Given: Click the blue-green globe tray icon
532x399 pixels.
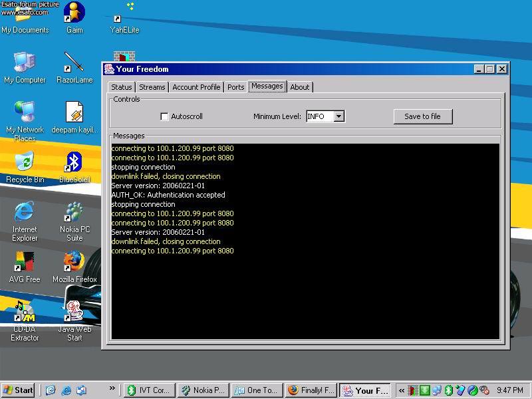Looking at the screenshot, I should [473, 390].
